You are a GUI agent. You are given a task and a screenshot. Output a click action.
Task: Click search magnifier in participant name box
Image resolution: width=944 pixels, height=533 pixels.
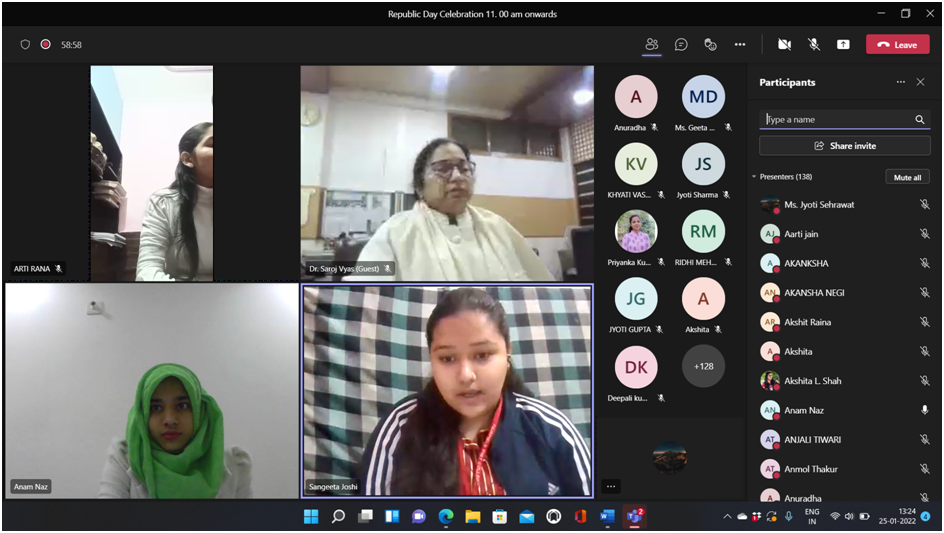pyautogui.click(x=919, y=120)
